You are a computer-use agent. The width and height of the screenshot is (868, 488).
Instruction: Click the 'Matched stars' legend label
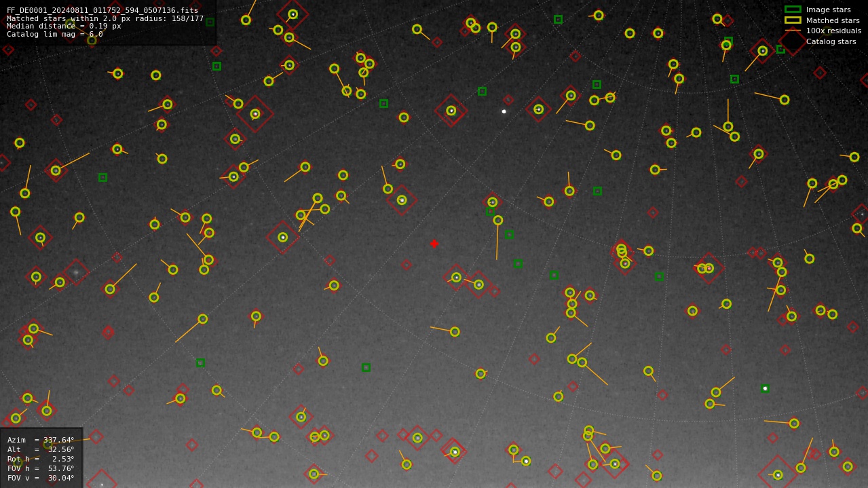(x=833, y=20)
